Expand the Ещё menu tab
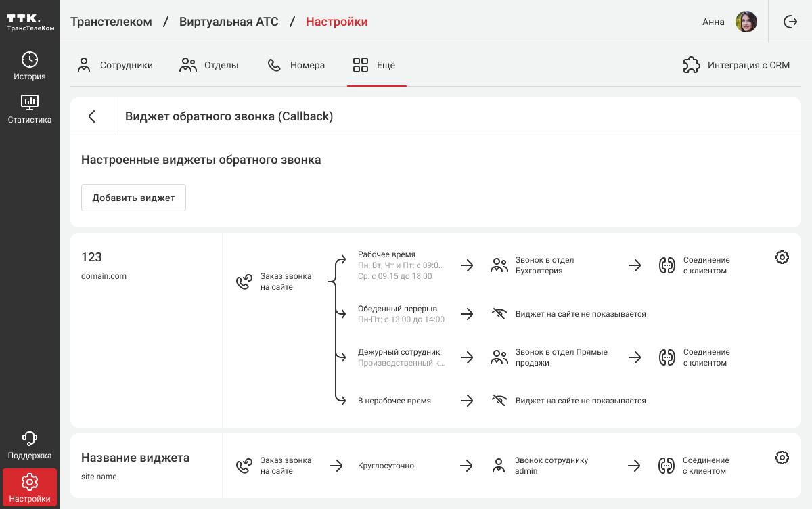The width and height of the screenshot is (812, 509). coord(374,66)
